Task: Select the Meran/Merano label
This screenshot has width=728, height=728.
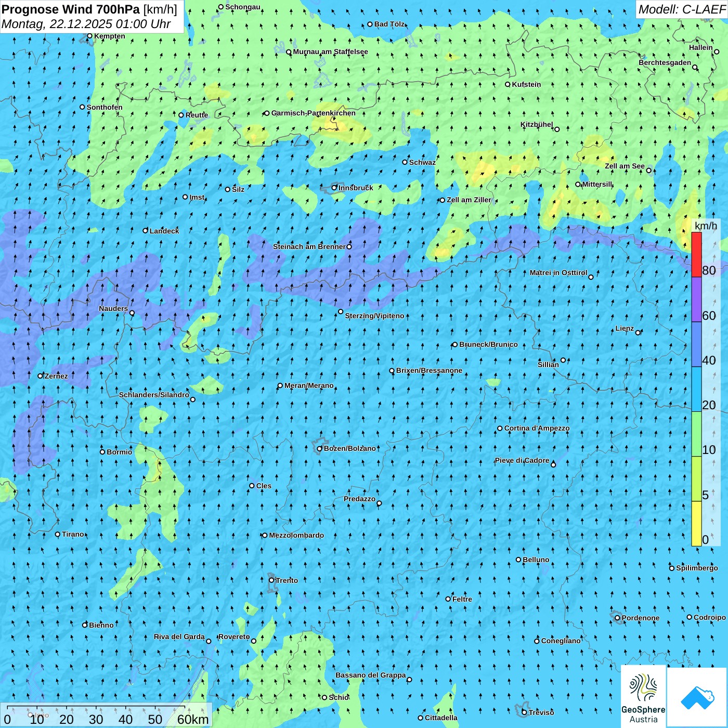Action: tap(309, 385)
